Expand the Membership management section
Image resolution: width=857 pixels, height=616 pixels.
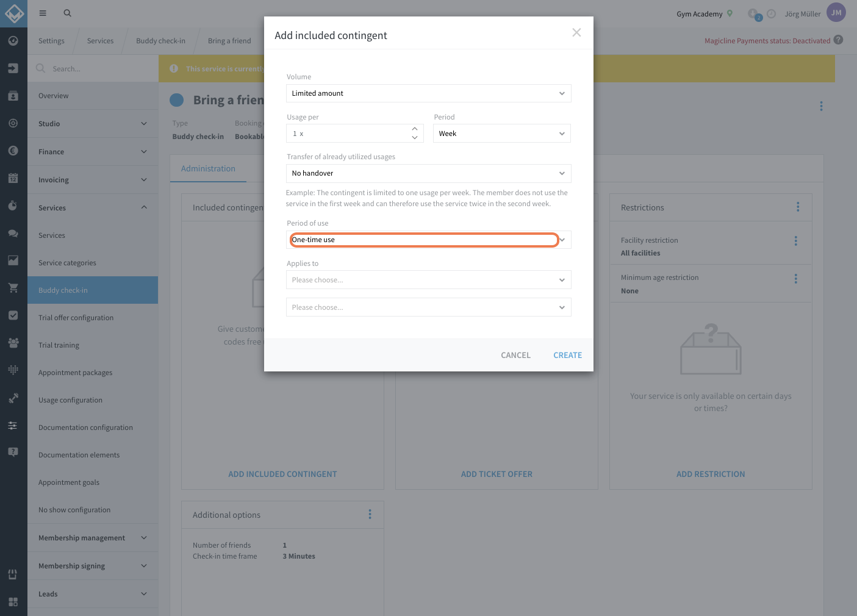click(x=93, y=538)
